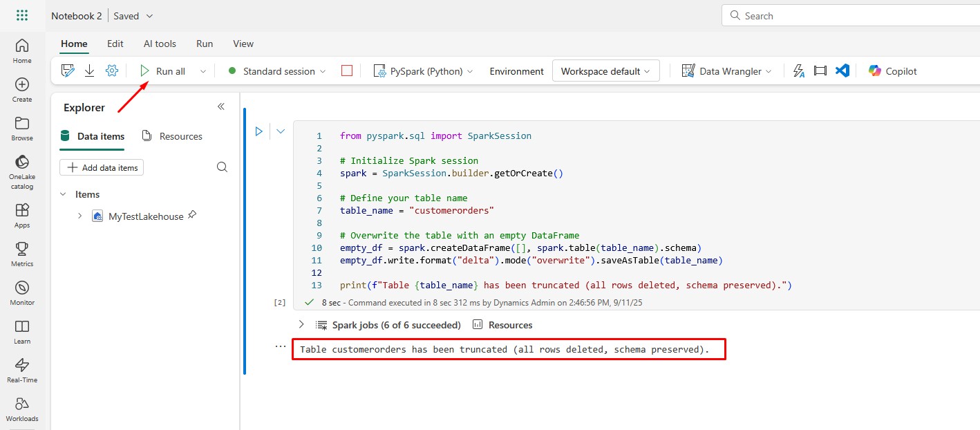Image resolution: width=980 pixels, height=430 pixels.
Task: Switch to the AI tools tab
Action: (160, 44)
